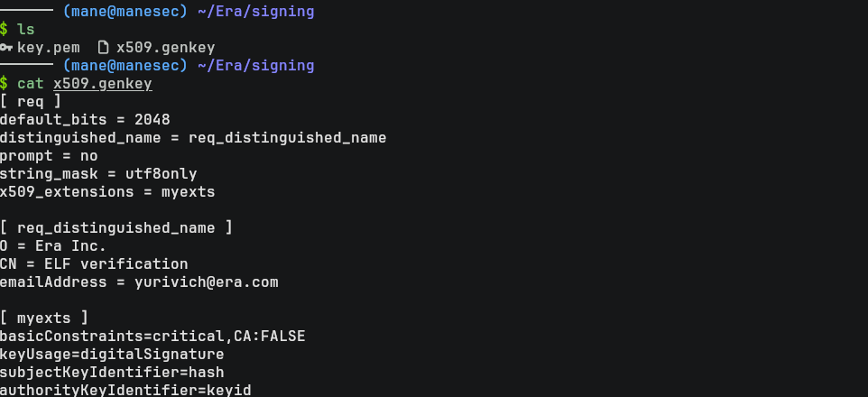Click the default_bits = 2048 line
868x397 pixels.
(85, 119)
